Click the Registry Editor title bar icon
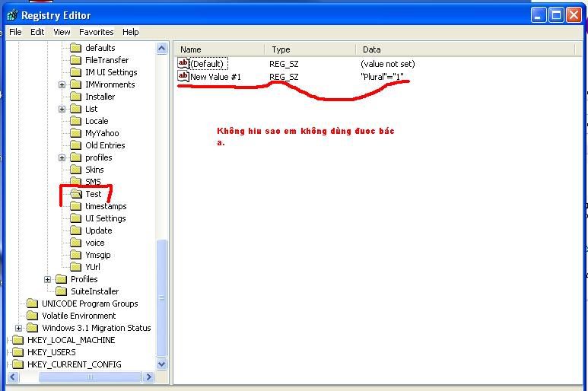 [12, 14]
